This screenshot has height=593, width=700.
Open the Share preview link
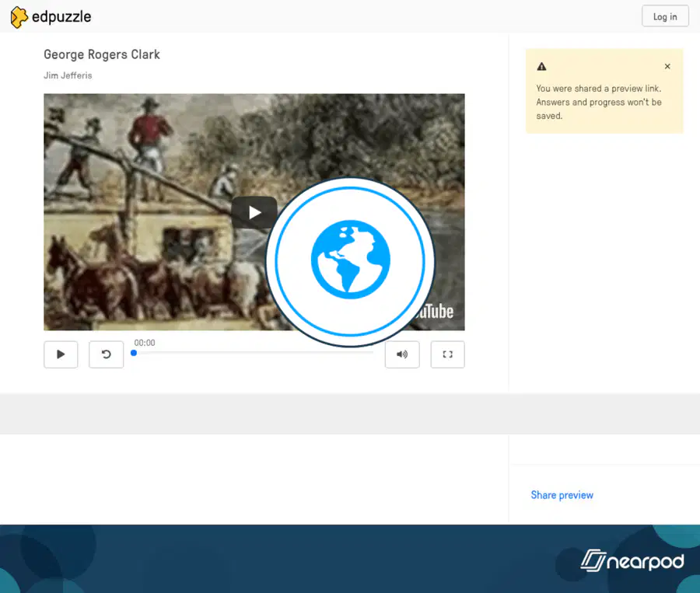pyautogui.click(x=562, y=495)
